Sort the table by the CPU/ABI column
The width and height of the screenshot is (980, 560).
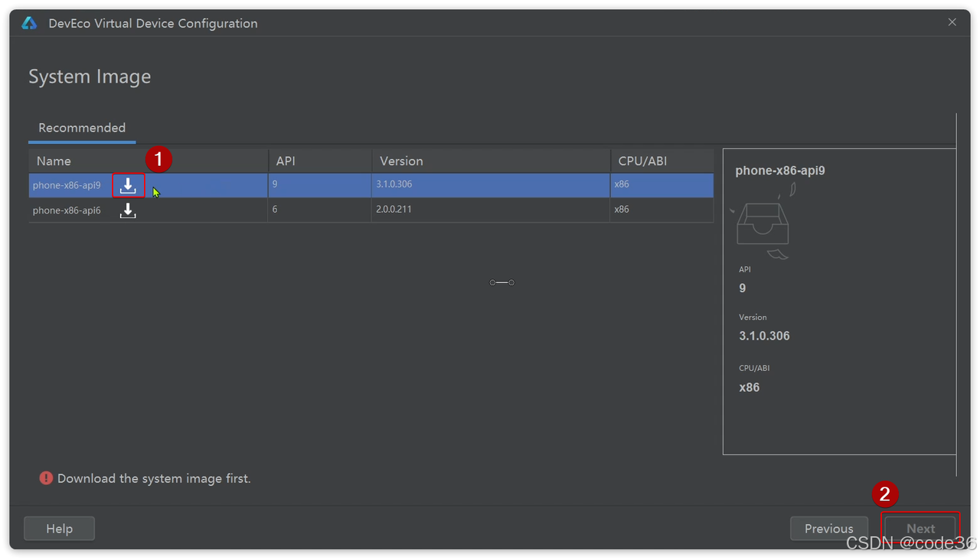click(661, 161)
